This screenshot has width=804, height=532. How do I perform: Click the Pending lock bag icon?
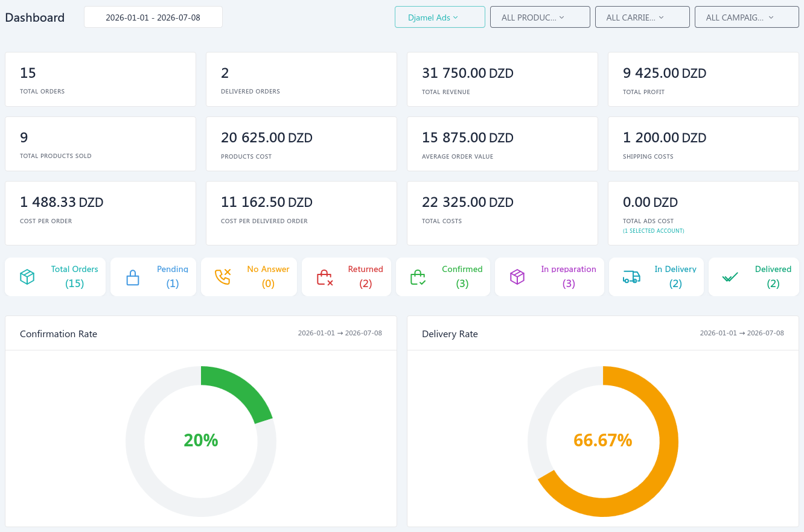point(133,277)
